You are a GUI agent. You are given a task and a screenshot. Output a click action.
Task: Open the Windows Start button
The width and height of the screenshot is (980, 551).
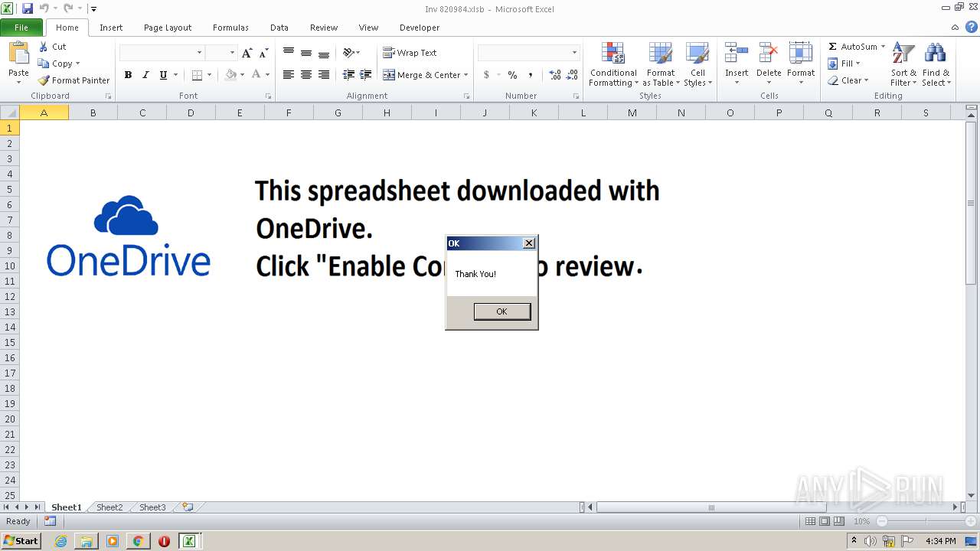pos(21,541)
